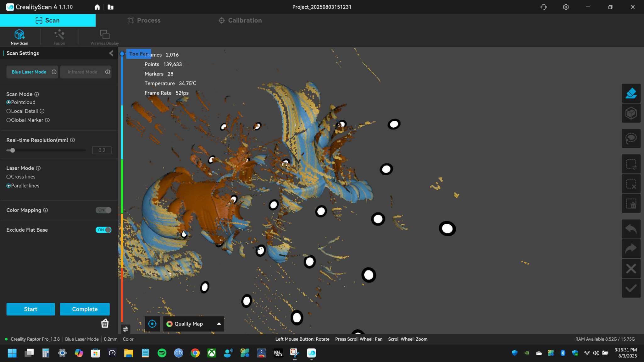Viewport: 644px width, 362px height.
Task: Choose Cross lines laser mode
Action: point(21,177)
